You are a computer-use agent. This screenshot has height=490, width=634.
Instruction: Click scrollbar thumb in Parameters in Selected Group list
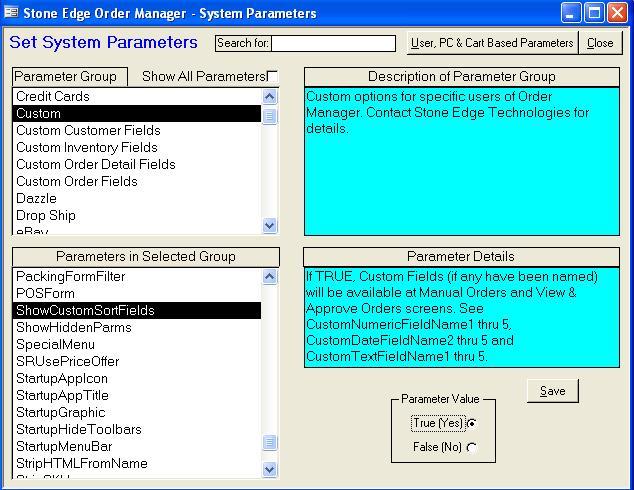click(x=270, y=442)
